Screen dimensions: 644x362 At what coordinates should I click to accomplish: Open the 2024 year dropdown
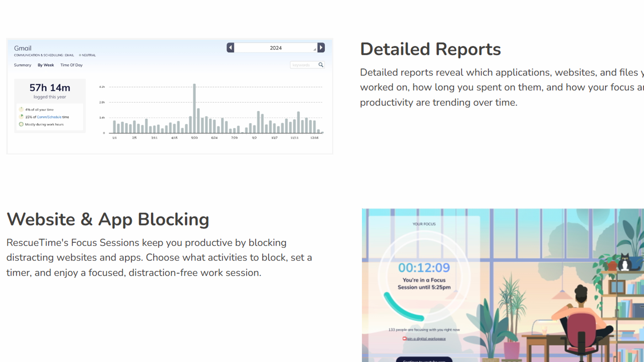276,48
